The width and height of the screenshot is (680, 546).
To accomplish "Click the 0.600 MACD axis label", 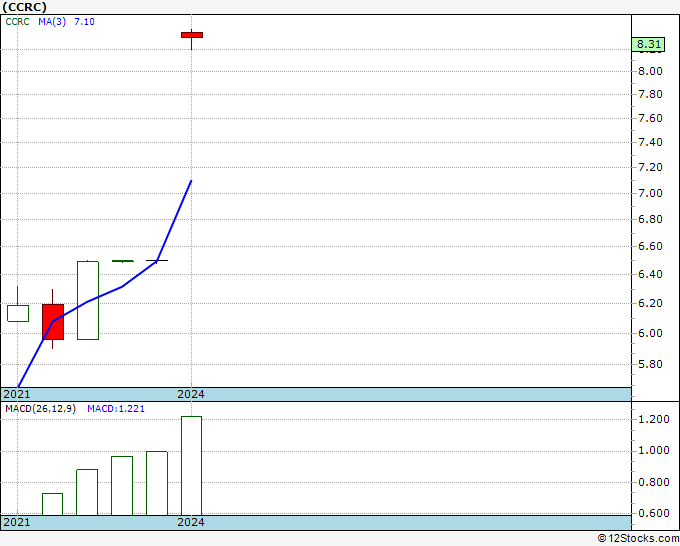I will tap(654, 513).
